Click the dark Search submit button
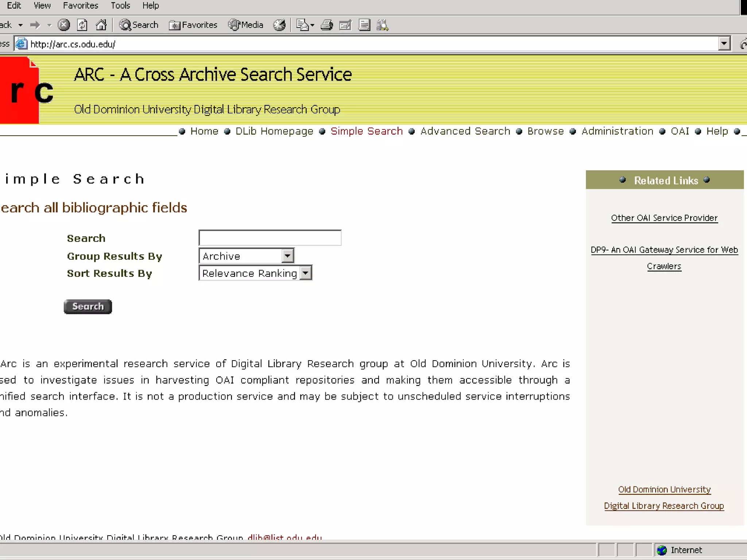Screen dimensions: 747x560 pyautogui.click(x=88, y=307)
